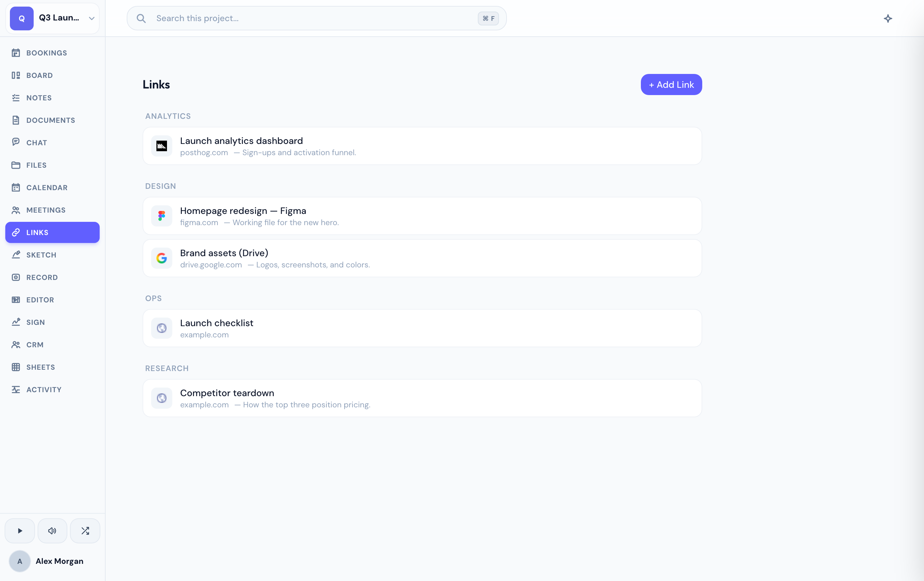Click the Documents page icon
Image resolution: width=924 pixels, height=581 pixels.
[x=16, y=120]
